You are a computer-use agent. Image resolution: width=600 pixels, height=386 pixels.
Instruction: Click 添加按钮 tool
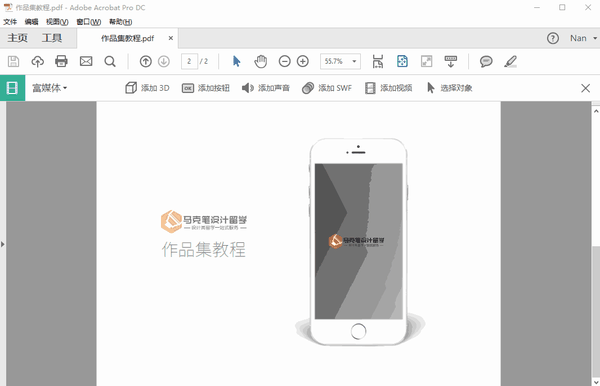(x=205, y=88)
